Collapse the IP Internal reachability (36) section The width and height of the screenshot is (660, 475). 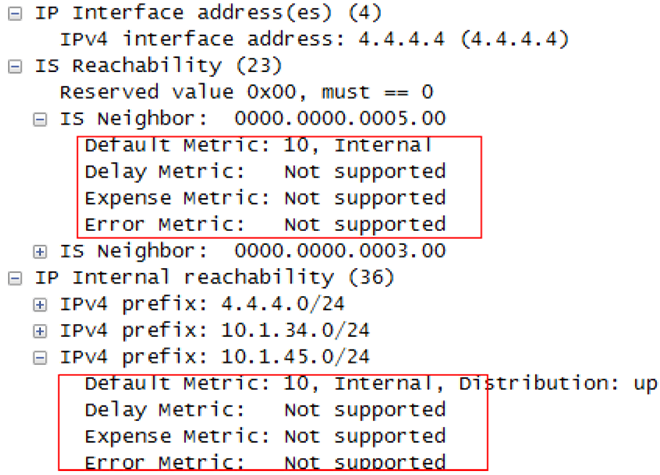tap(13, 277)
